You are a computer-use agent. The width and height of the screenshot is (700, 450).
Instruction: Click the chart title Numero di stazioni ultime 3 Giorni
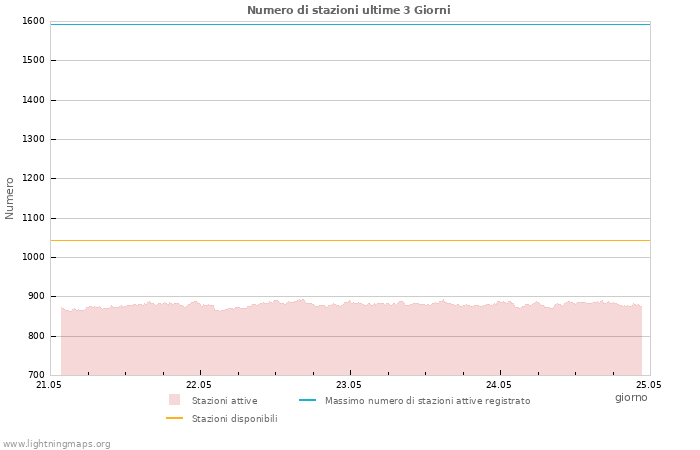349,10
